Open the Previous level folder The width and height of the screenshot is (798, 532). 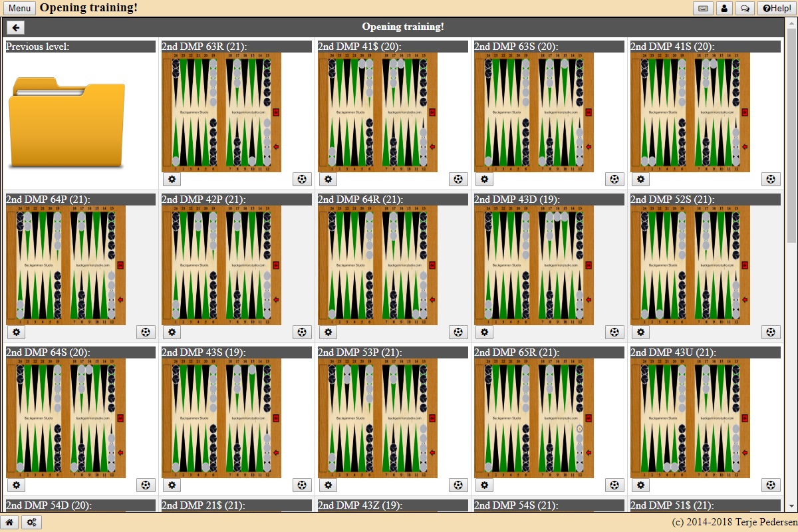click(x=66, y=122)
